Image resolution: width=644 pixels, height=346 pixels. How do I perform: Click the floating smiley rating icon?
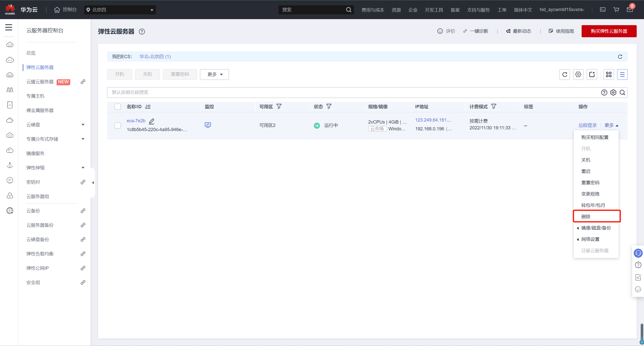pyautogui.click(x=638, y=289)
